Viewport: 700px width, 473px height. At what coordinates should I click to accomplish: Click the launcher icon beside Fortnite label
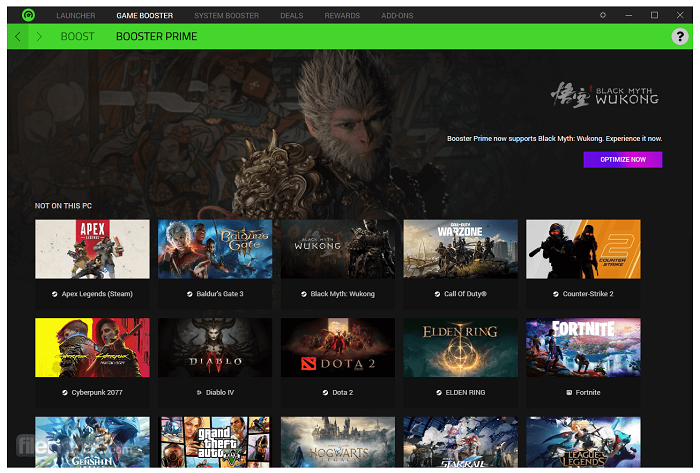point(569,392)
